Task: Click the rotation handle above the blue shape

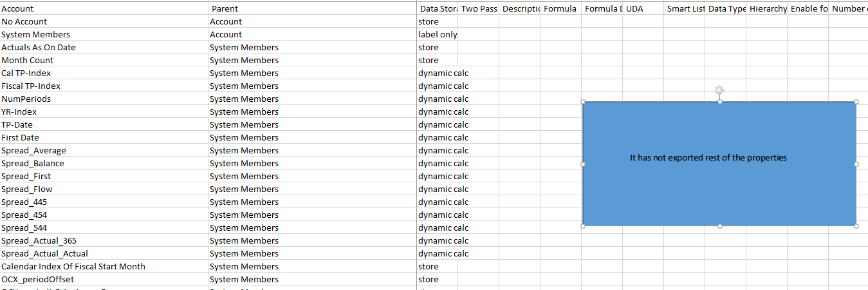Action: [720, 90]
